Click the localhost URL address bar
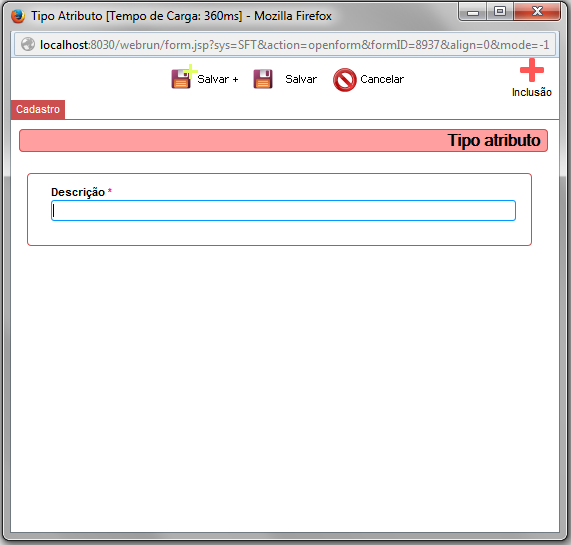Image resolution: width=571 pixels, height=545 pixels. [x=285, y=45]
